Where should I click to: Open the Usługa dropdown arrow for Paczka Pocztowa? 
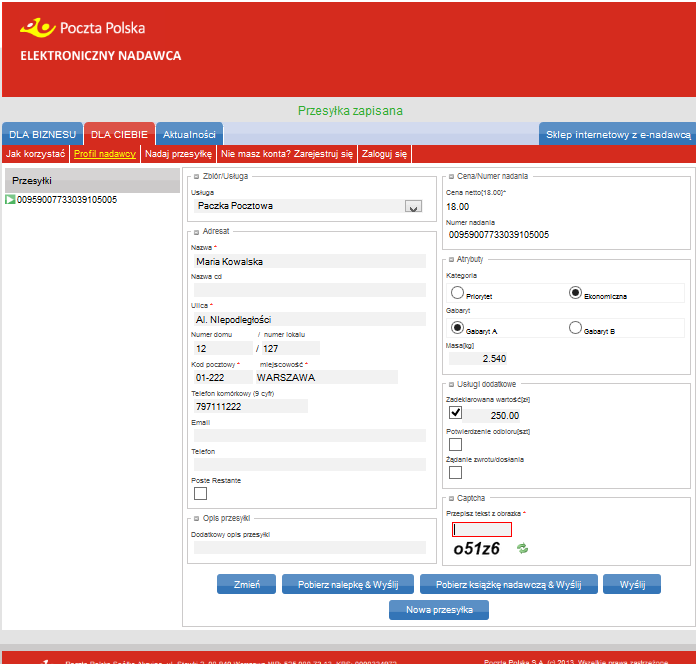point(413,206)
